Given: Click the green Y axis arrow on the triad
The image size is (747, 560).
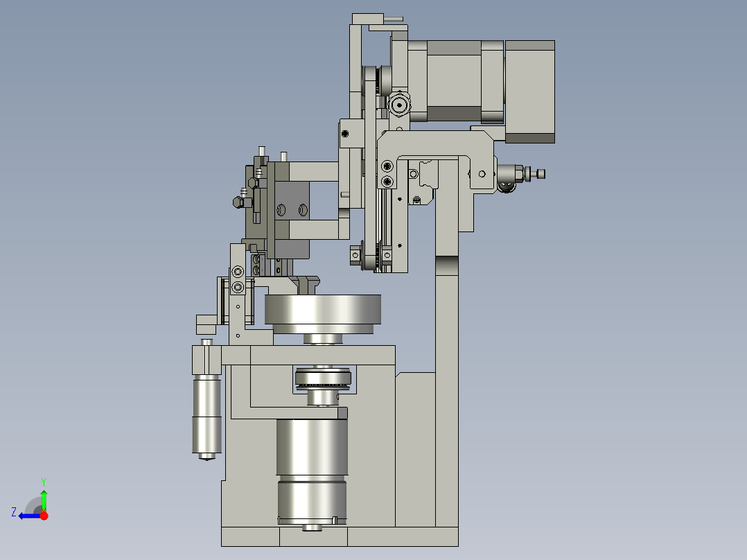Looking at the screenshot, I should tap(44, 499).
